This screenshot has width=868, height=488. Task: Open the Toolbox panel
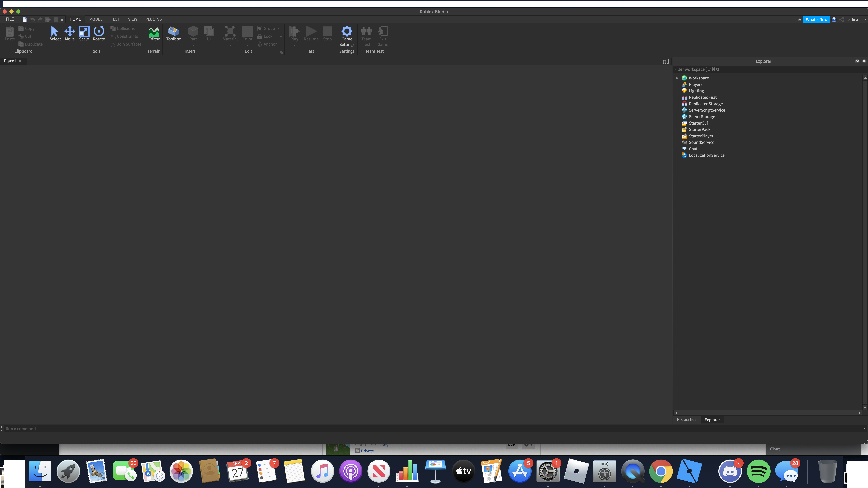[x=173, y=33]
